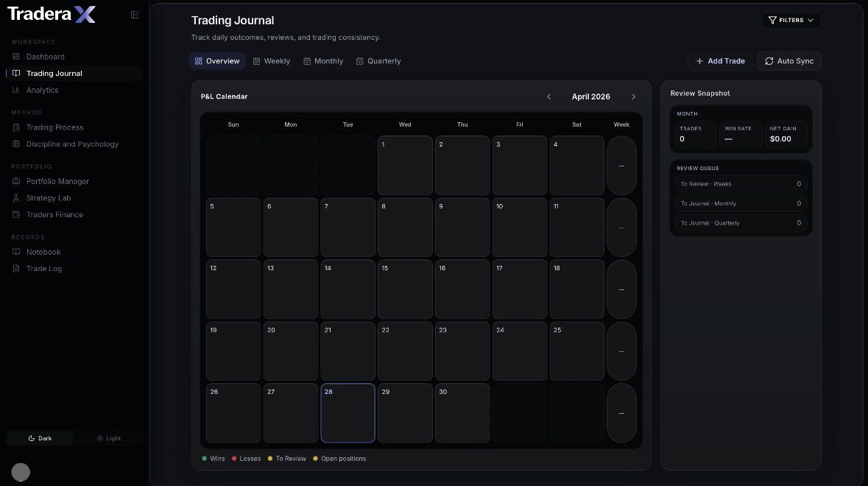Select April 7 calendar cell

pyautogui.click(x=347, y=228)
